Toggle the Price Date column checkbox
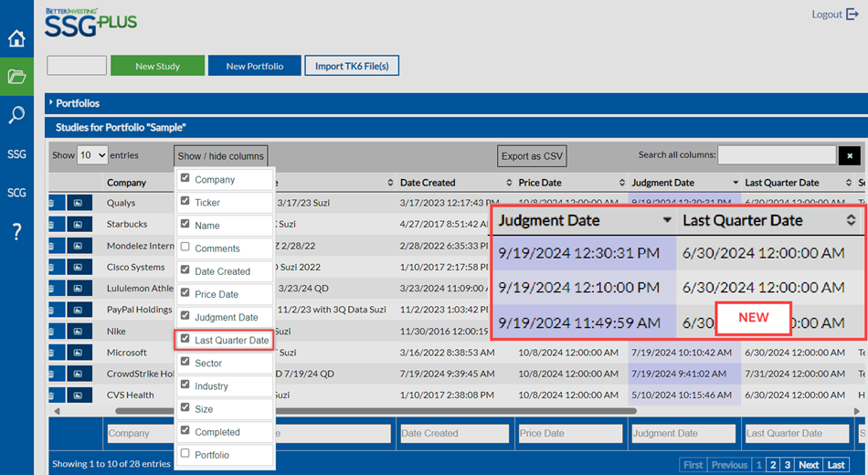 tap(185, 293)
